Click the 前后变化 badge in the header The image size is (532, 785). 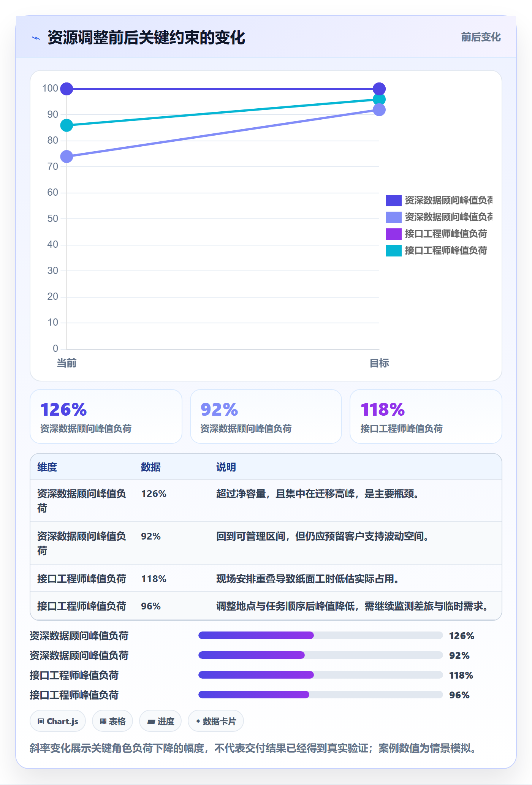click(x=481, y=37)
